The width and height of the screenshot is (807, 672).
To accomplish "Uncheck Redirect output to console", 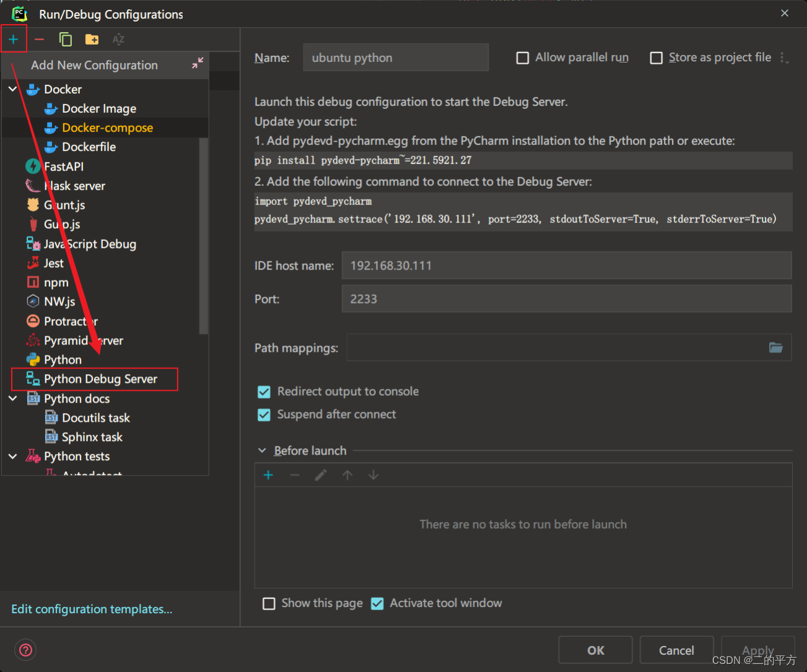I will 264,392.
